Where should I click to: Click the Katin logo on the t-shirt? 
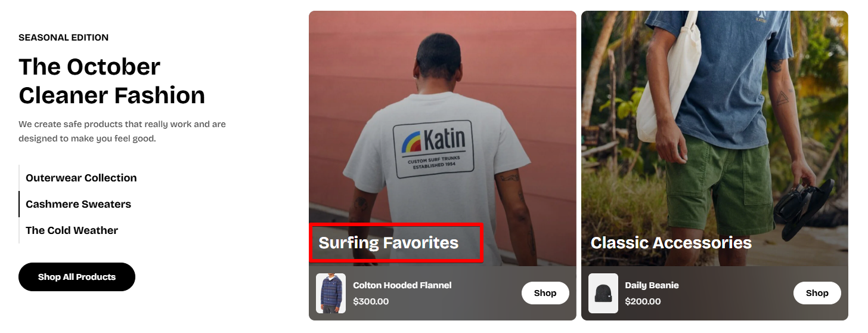pyautogui.click(x=433, y=145)
